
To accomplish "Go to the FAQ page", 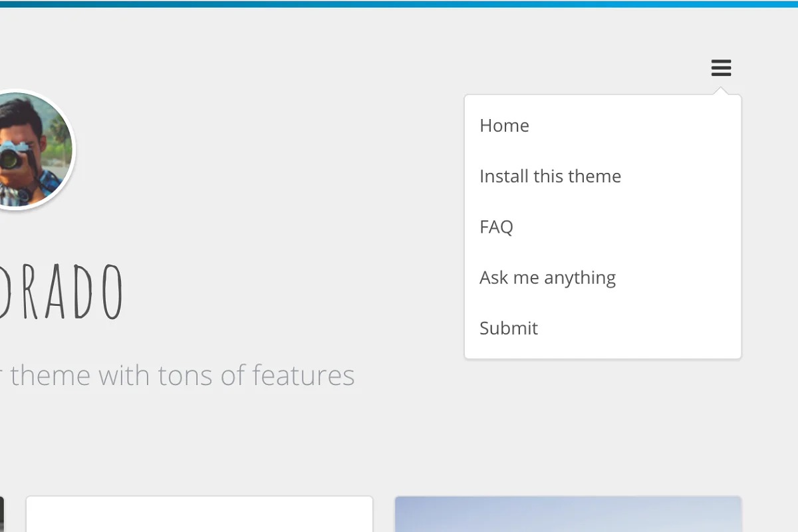I will coord(496,227).
